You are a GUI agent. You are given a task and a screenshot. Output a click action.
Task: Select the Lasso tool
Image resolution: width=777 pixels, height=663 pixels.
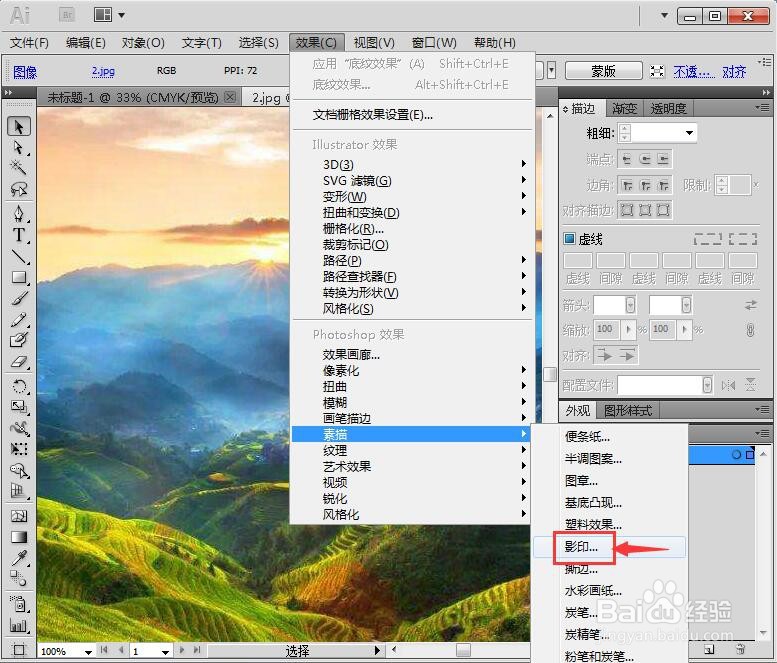coord(19,189)
